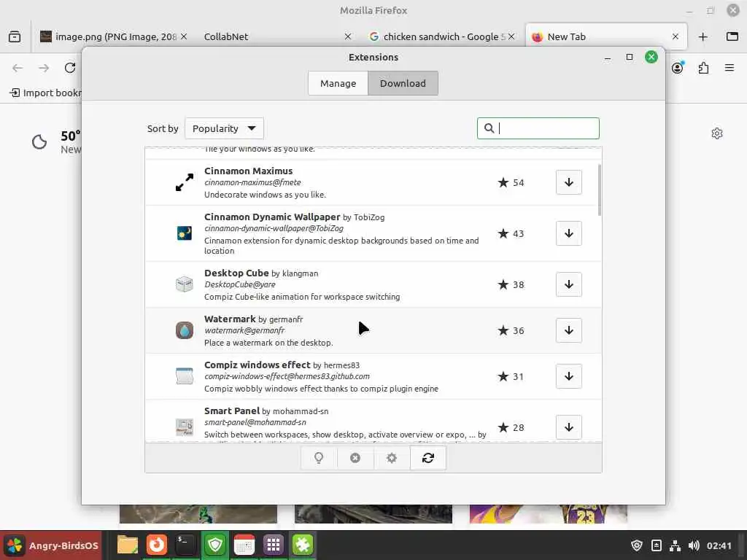Click the green puzzle Extensions taskbar icon
The image size is (747, 560).
(303, 545)
